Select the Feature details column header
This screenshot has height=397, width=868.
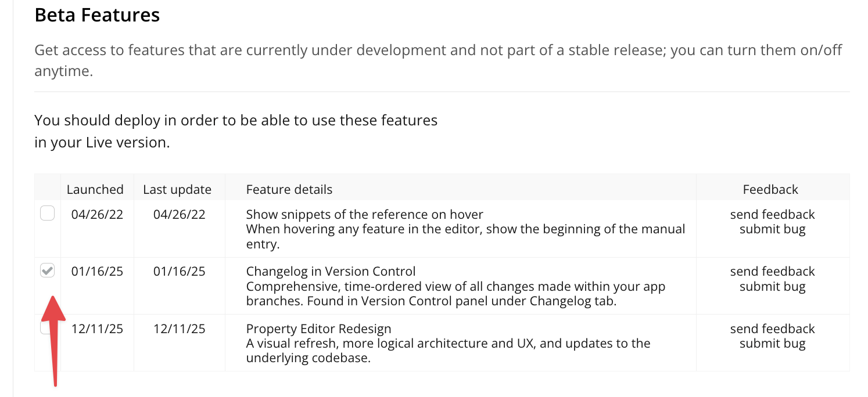[289, 189]
